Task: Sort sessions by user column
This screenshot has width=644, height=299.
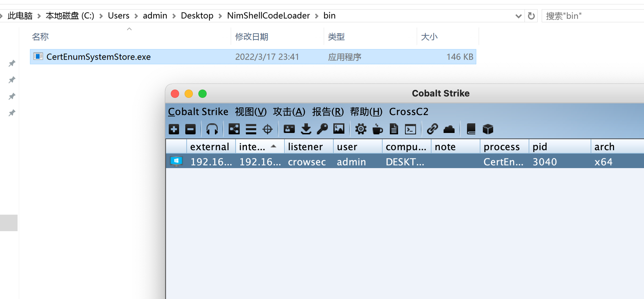Action: (357, 147)
